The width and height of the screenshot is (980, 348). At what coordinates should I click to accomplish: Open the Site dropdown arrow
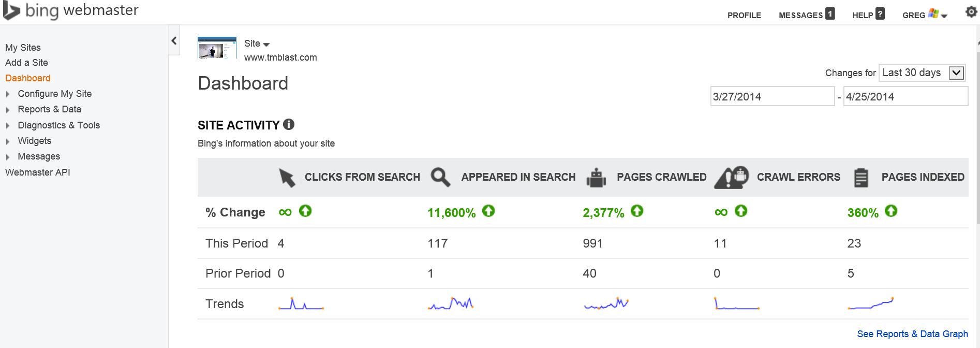[x=266, y=45]
